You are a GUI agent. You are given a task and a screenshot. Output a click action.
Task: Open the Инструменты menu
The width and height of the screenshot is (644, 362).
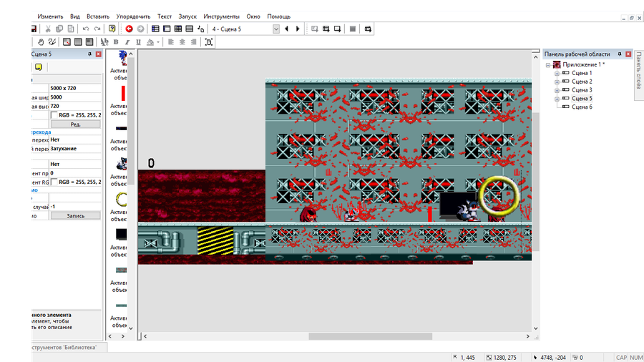pos(221,16)
